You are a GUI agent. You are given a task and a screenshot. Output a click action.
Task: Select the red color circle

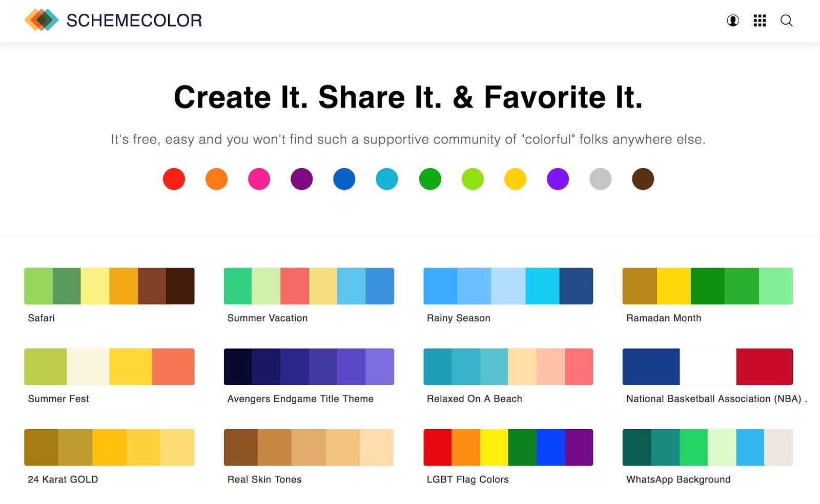tap(174, 179)
